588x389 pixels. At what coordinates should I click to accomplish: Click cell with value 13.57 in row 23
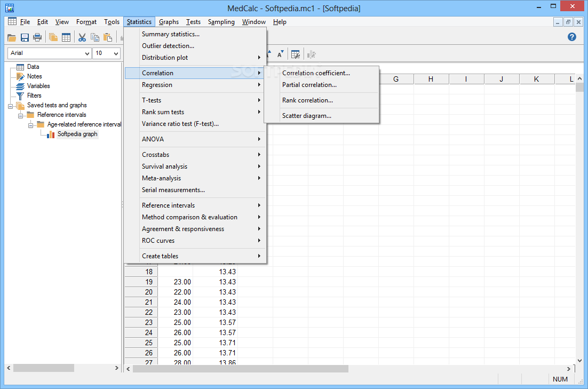pos(216,322)
